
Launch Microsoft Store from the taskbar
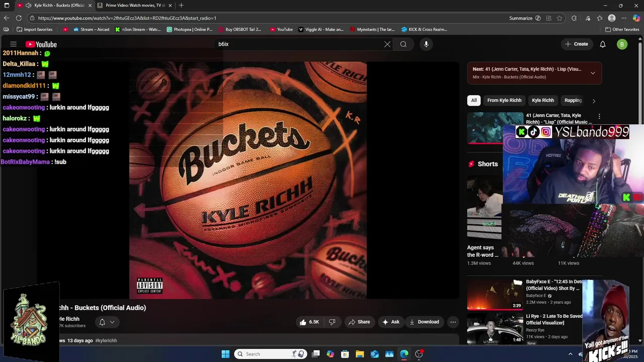(x=345, y=354)
